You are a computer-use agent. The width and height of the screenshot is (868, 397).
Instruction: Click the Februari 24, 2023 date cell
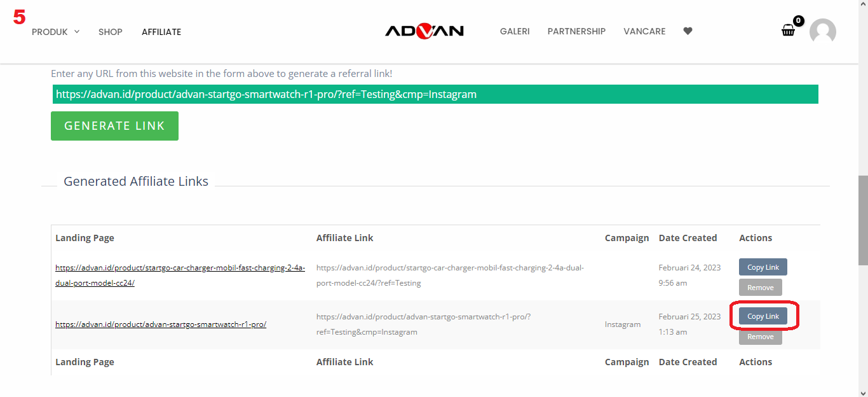coord(689,275)
